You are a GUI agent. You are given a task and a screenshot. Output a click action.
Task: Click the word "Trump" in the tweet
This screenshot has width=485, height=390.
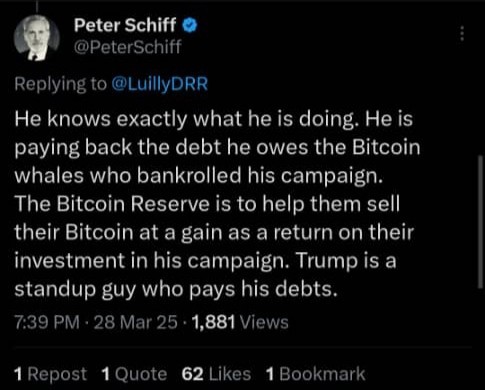(x=325, y=261)
